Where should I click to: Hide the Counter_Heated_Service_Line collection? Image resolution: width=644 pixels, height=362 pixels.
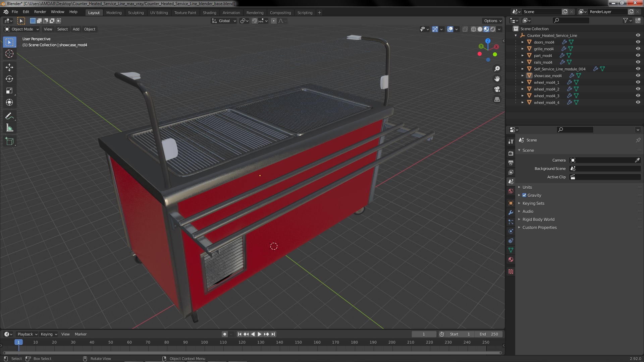tap(638, 35)
